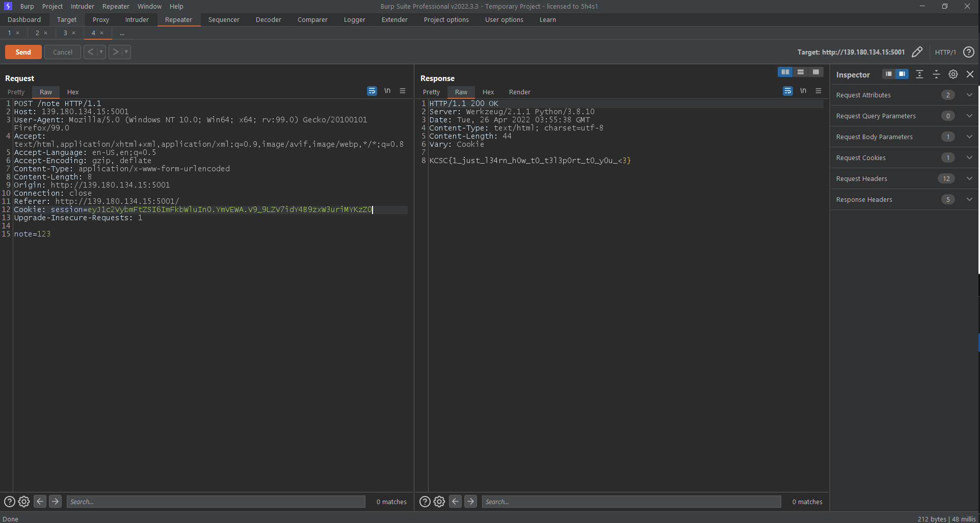The image size is (980, 523).
Task: Open Repeater help question mark icon
Action: click(x=969, y=52)
